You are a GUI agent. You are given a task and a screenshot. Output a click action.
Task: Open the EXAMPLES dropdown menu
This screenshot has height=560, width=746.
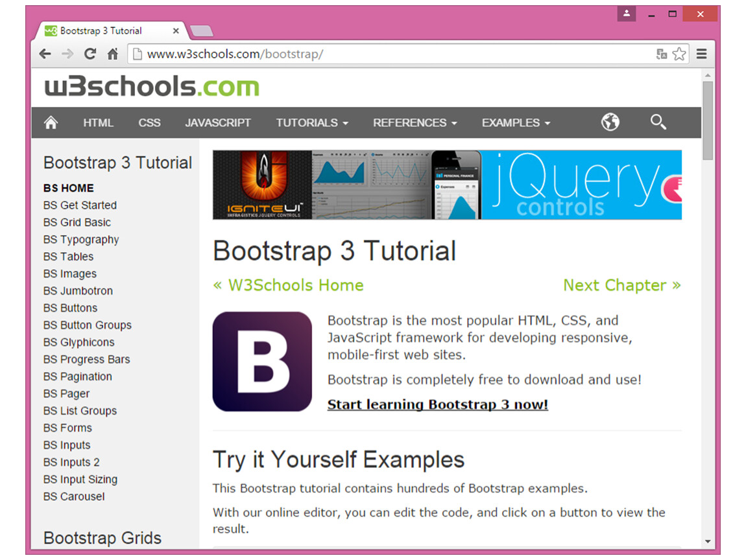click(516, 122)
